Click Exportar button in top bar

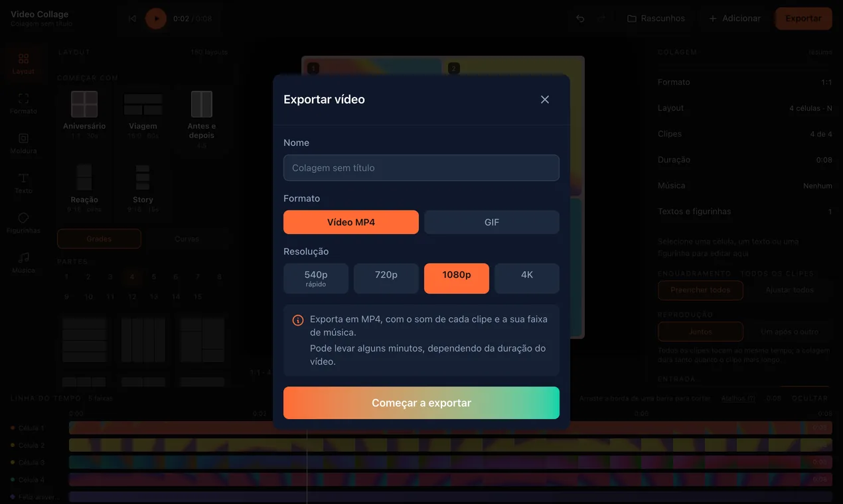click(x=804, y=19)
